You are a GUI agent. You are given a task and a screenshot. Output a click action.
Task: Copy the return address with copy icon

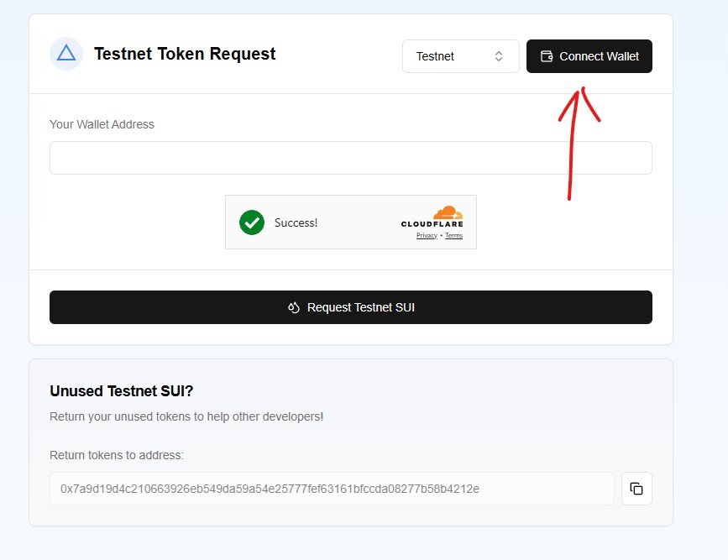pos(636,489)
